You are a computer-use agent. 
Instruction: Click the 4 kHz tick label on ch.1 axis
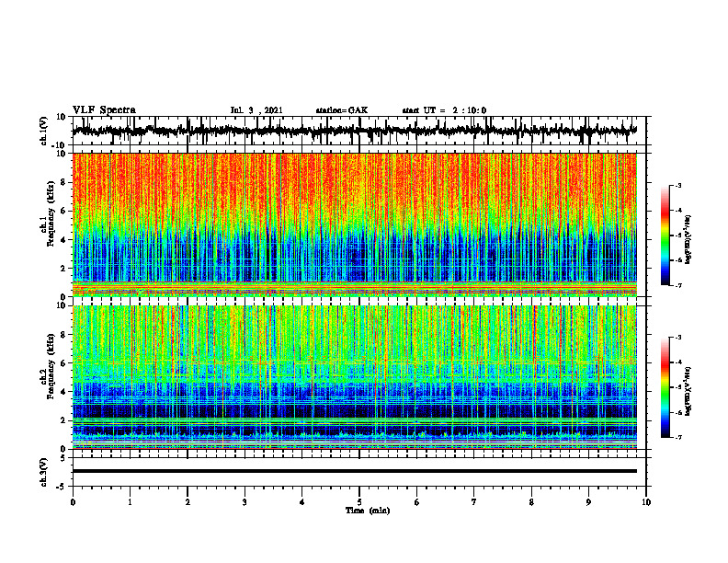coord(63,240)
